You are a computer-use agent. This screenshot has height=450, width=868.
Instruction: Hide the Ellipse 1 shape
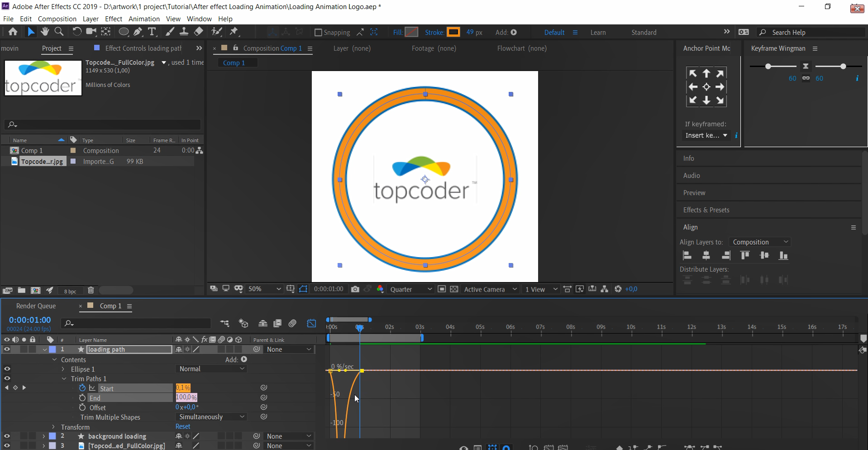7,369
